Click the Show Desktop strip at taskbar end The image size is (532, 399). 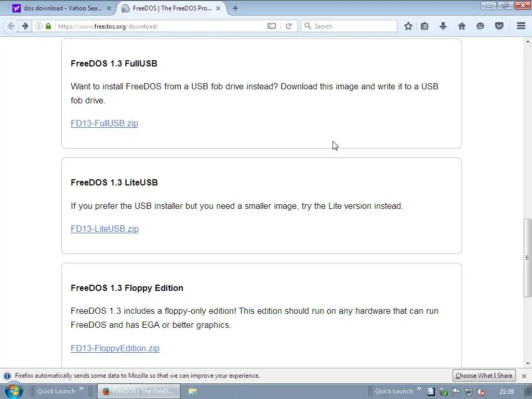[529, 392]
